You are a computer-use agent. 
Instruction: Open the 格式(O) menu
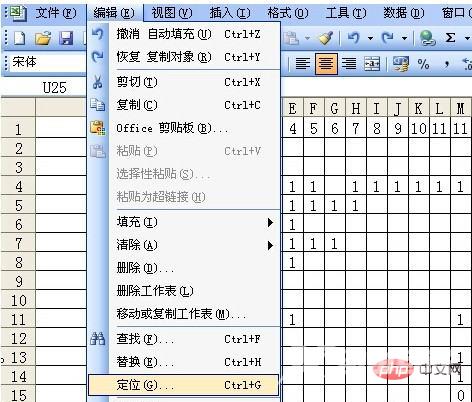[x=288, y=13]
